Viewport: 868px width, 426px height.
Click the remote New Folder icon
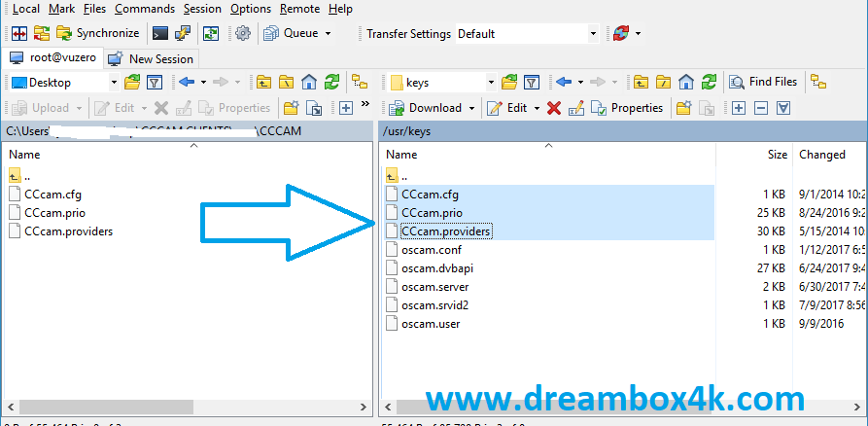pyautogui.click(x=683, y=108)
